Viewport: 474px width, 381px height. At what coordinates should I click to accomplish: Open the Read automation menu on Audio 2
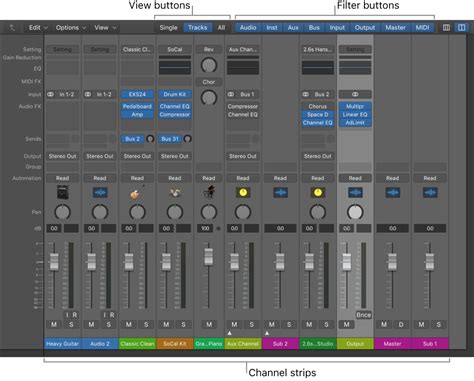(x=100, y=178)
